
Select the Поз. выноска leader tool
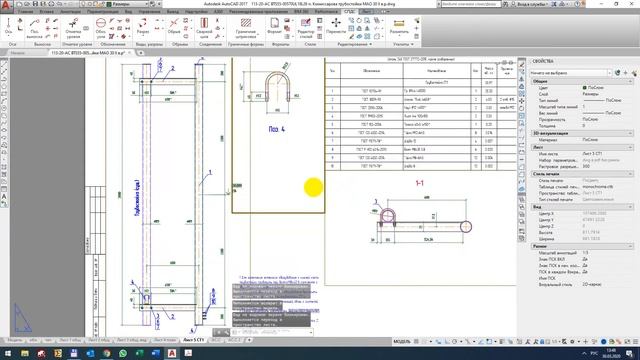[34, 28]
